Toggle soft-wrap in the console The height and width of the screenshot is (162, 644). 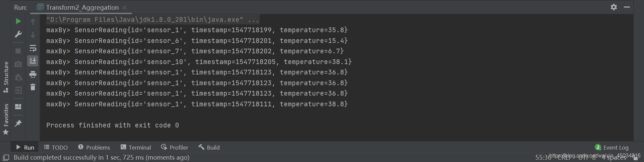tap(33, 48)
